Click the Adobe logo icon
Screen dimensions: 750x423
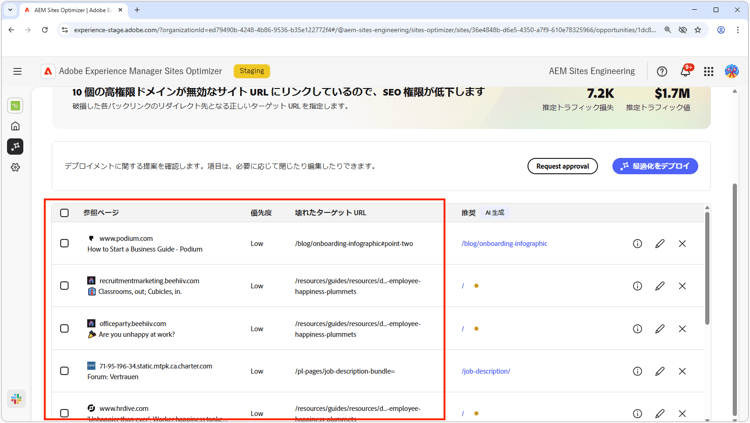point(48,71)
